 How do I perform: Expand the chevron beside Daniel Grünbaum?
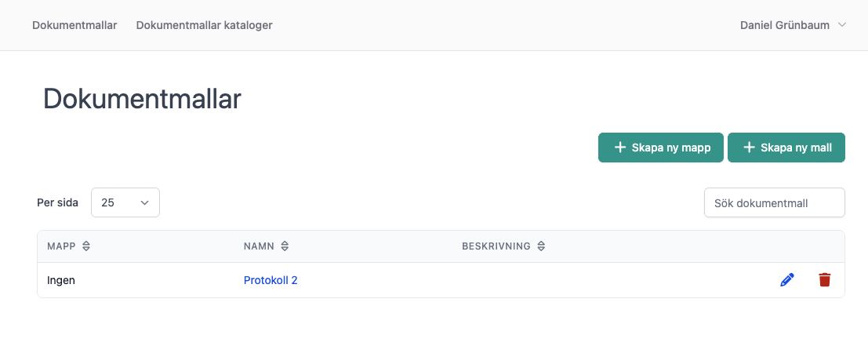point(842,25)
